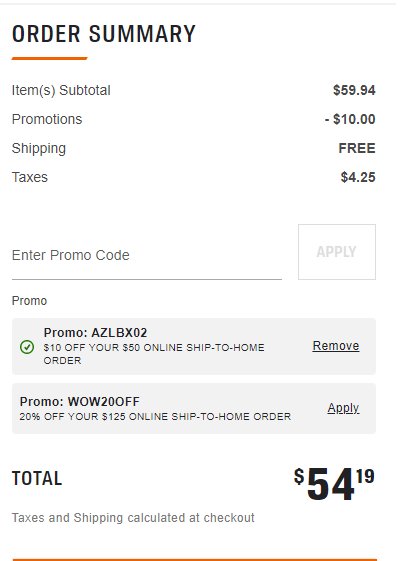Focus the Enter Promo Code field

click(x=147, y=255)
